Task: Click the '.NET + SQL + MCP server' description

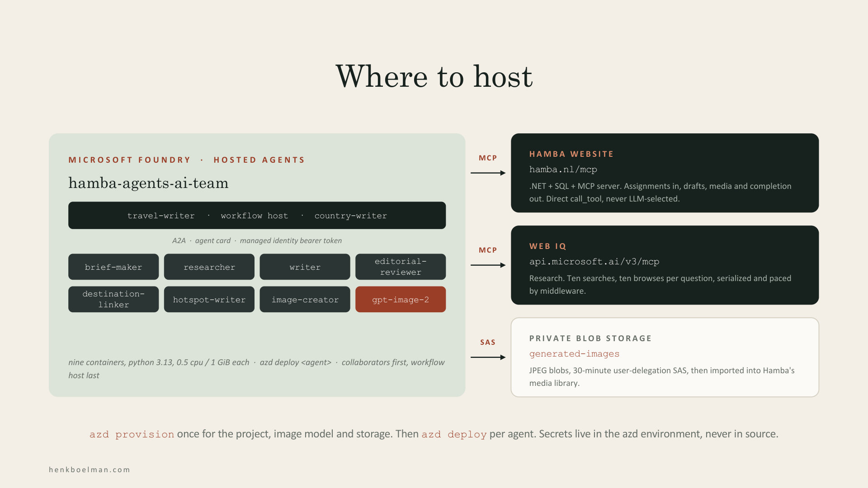Action: [660, 192]
